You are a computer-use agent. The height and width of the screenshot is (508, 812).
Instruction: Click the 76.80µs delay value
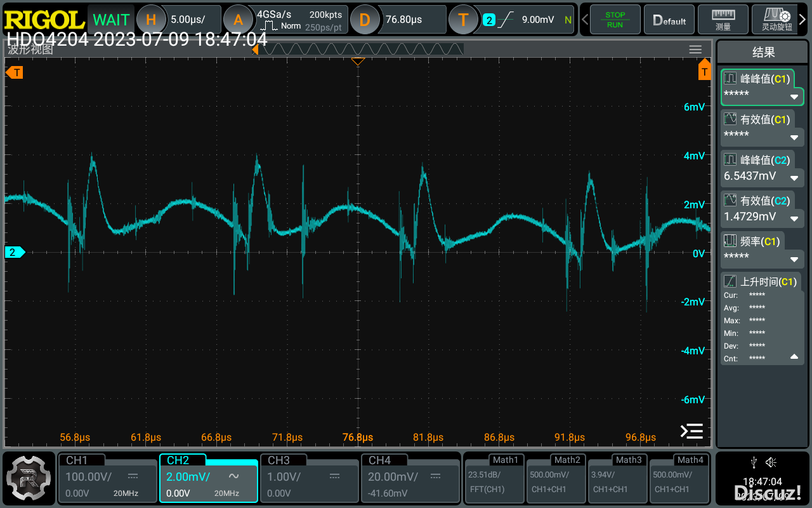tap(404, 20)
